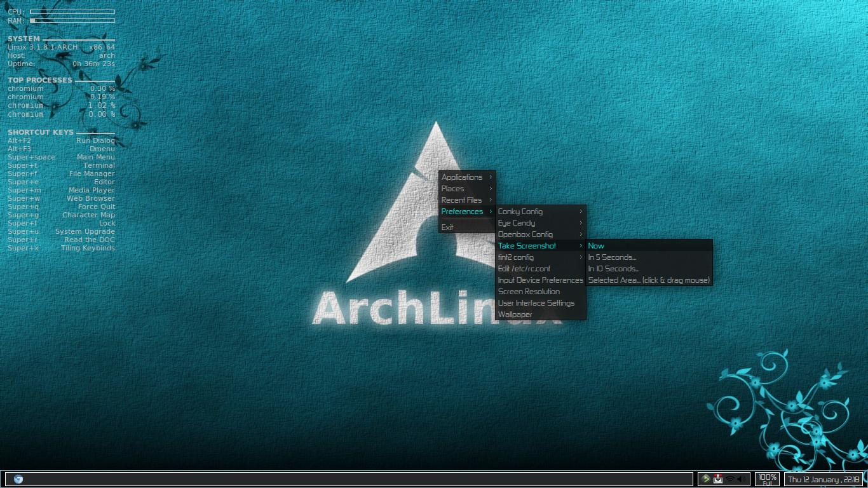The height and width of the screenshot is (488, 868).
Task: Click the Uptime value 0h 36m 23s
Action: [93, 64]
